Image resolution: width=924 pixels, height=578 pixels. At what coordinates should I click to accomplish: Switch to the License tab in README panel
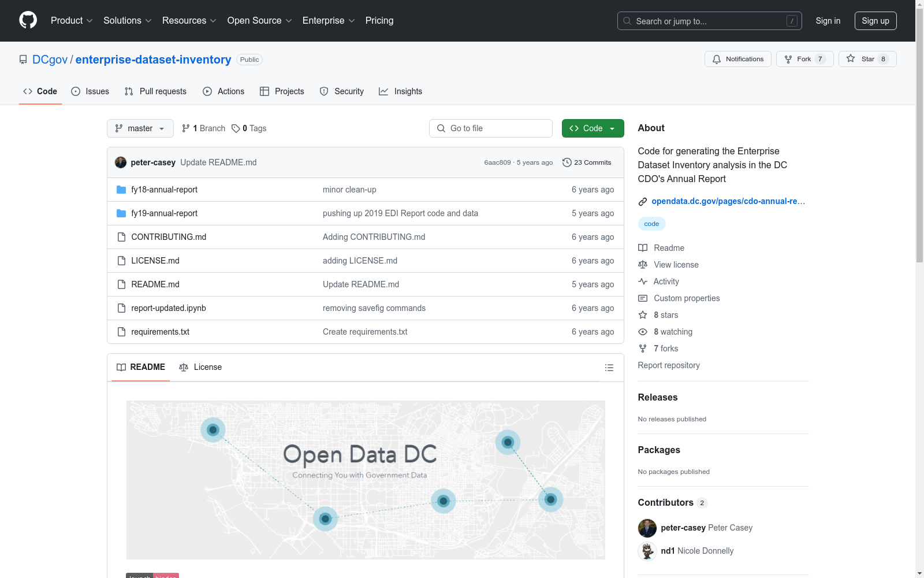click(200, 368)
